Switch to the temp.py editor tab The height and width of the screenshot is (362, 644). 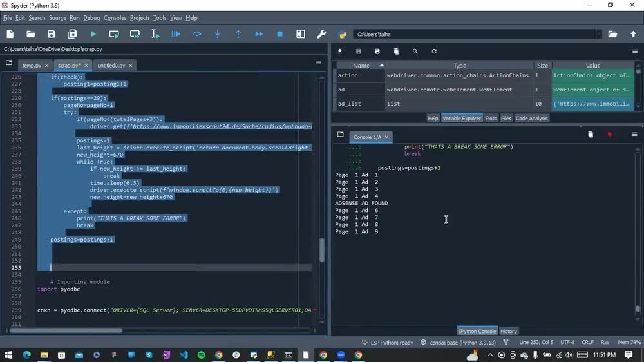pyautogui.click(x=32, y=65)
